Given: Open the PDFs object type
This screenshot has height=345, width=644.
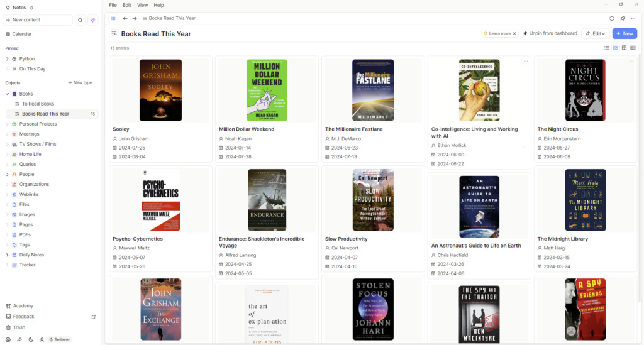Looking at the screenshot, I should [25, 234].
